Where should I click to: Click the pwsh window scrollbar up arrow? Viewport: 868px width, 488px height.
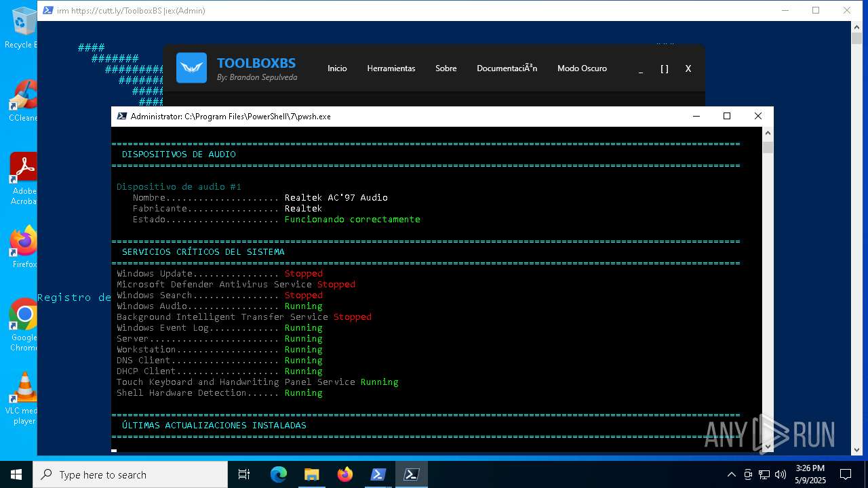[768, 133]
